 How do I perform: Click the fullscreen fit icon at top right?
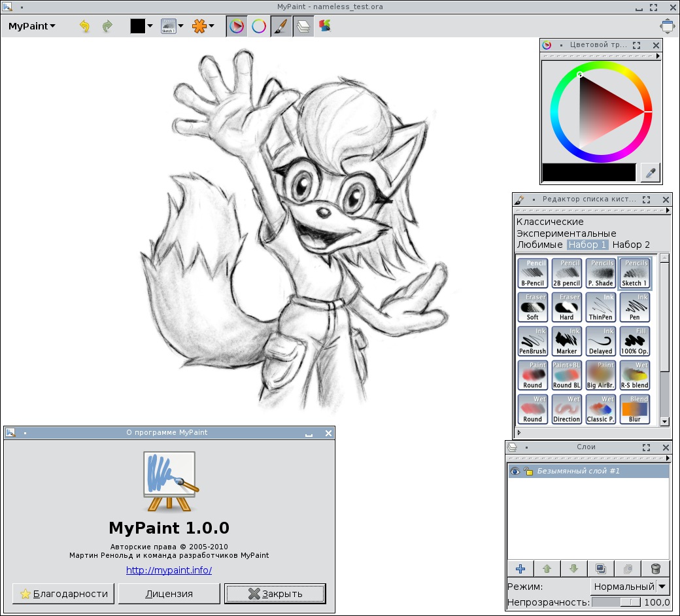point(667,26)
